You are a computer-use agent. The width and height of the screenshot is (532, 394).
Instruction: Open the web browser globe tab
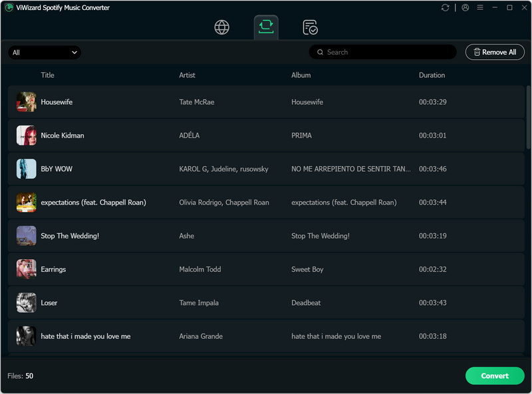click(222, 27)
